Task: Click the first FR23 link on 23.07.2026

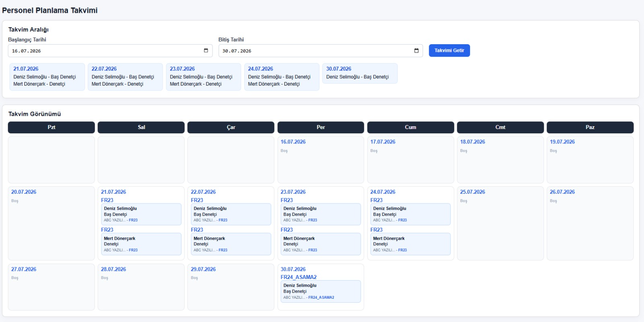Action: click(x=287, y=200)
